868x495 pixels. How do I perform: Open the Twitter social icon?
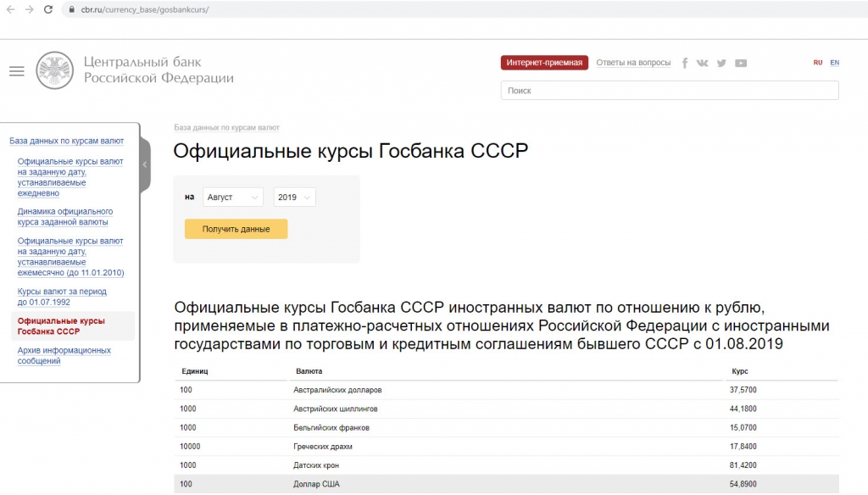(721, 63)
